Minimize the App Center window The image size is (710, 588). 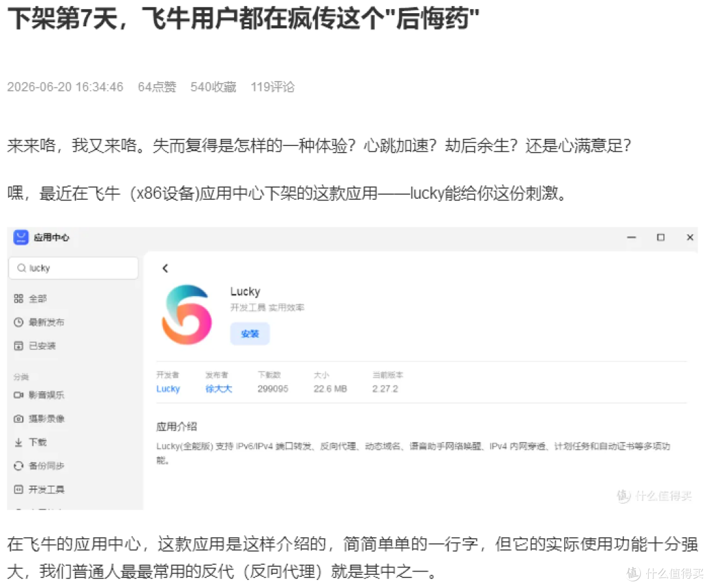632,237
